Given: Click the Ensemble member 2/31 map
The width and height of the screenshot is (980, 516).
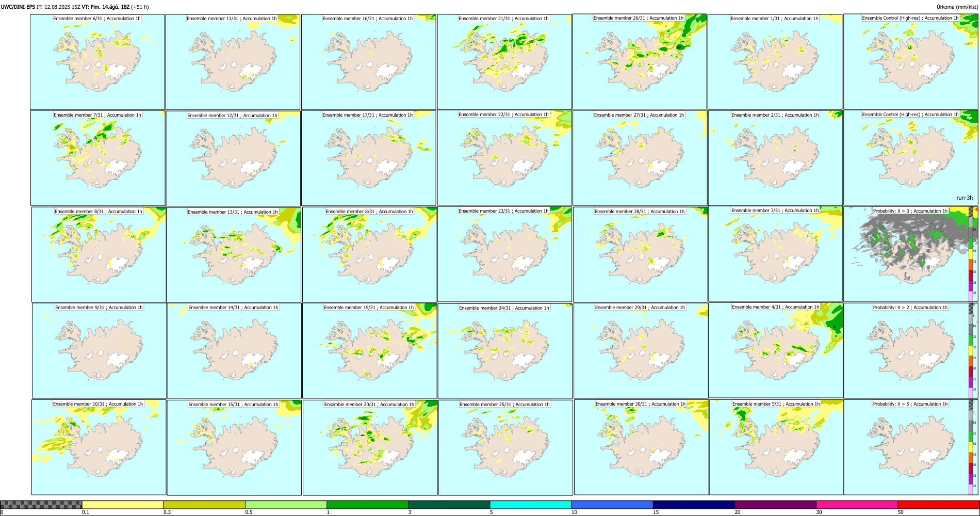Looking at the screenshot, I should pyautogui.click(x=775, y=158).
